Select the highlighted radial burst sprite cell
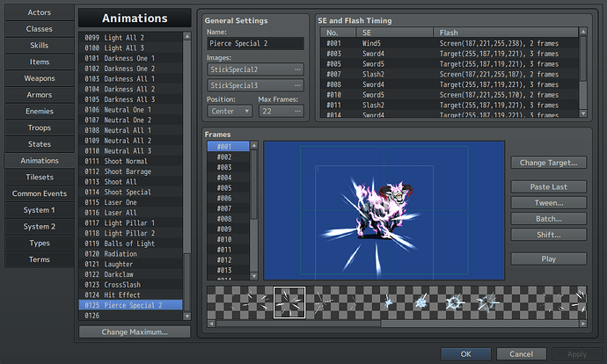Viewport: 607px width, 364px height. (289, 302)
